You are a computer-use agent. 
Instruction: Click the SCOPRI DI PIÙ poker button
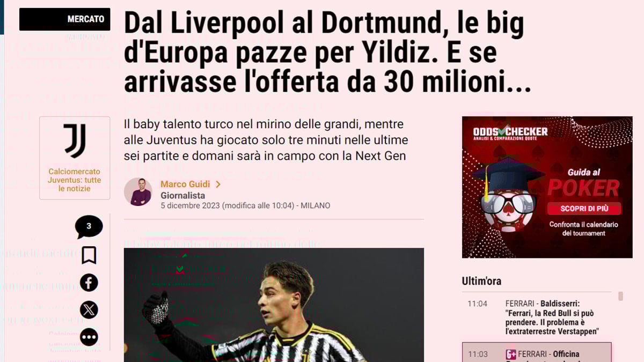(583, 209)
